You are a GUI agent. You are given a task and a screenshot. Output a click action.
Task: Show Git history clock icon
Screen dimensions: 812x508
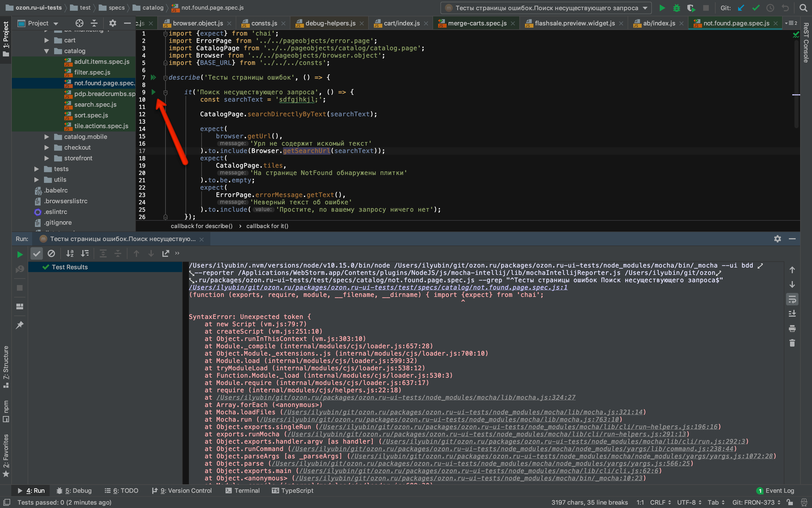770,8
